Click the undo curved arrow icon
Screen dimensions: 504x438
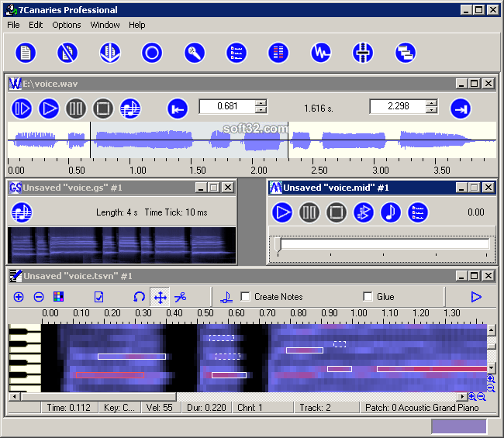coord(139,297)
